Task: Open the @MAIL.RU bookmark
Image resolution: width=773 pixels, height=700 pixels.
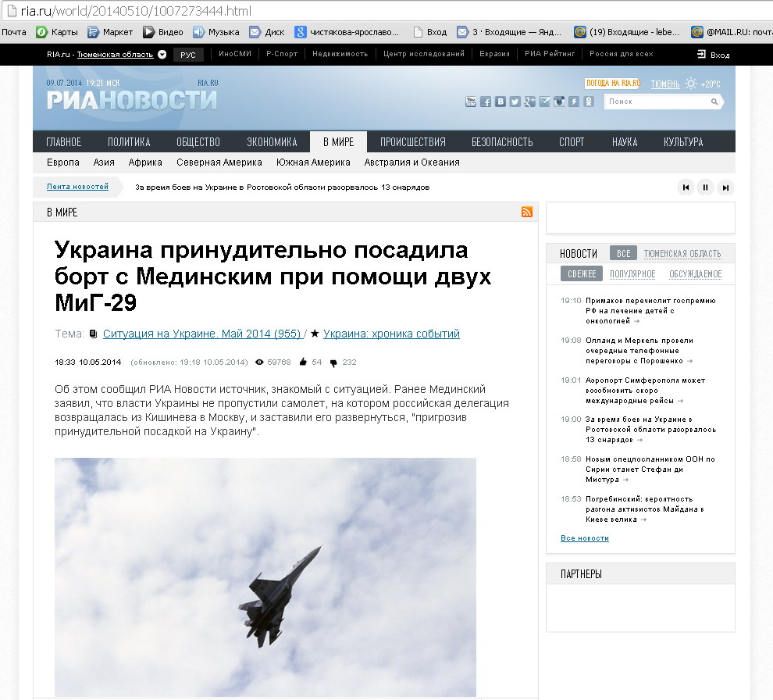Action: [x=732, y=32]
